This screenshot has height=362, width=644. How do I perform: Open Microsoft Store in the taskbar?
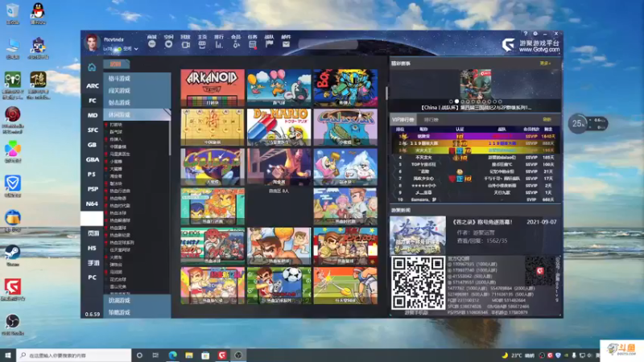point(205,355)
